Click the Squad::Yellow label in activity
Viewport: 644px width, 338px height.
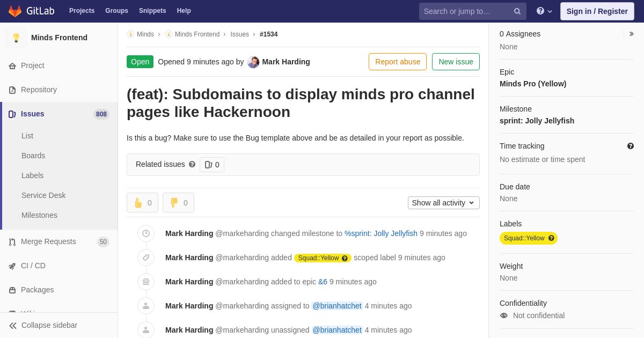coord(318,258)
